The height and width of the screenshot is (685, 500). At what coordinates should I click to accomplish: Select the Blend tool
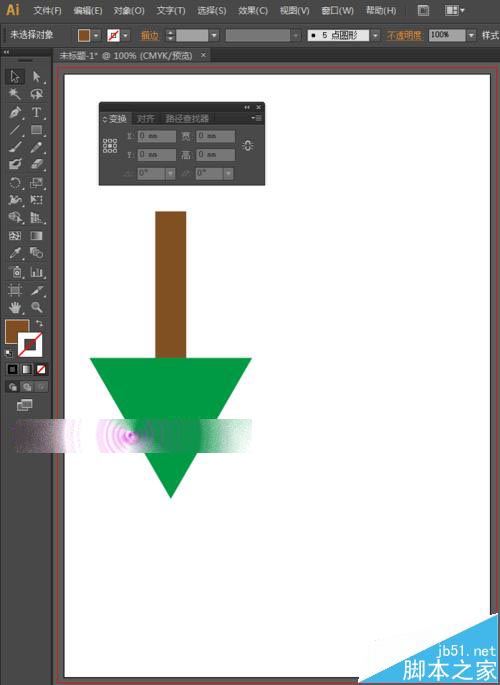point(36,253)
